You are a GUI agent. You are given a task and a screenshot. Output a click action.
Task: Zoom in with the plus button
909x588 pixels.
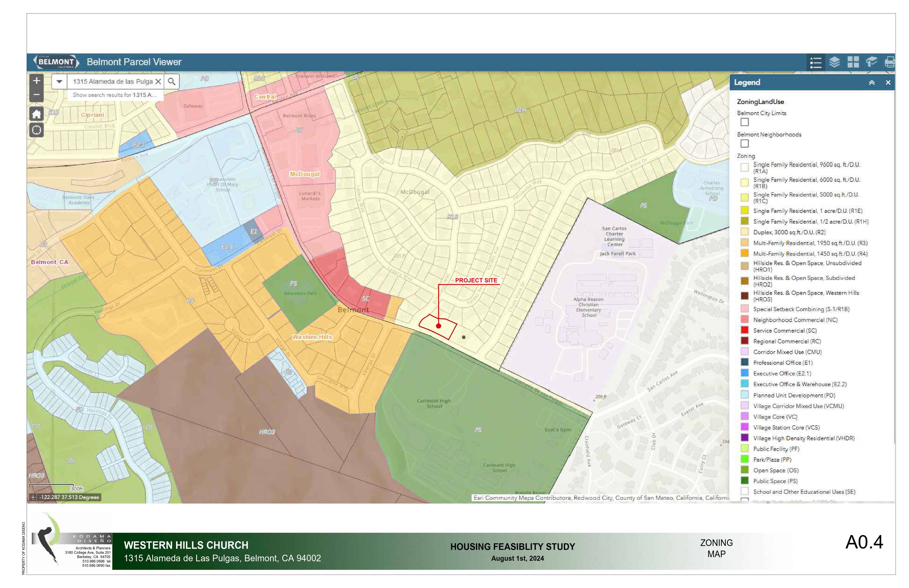tap(37, 81)
